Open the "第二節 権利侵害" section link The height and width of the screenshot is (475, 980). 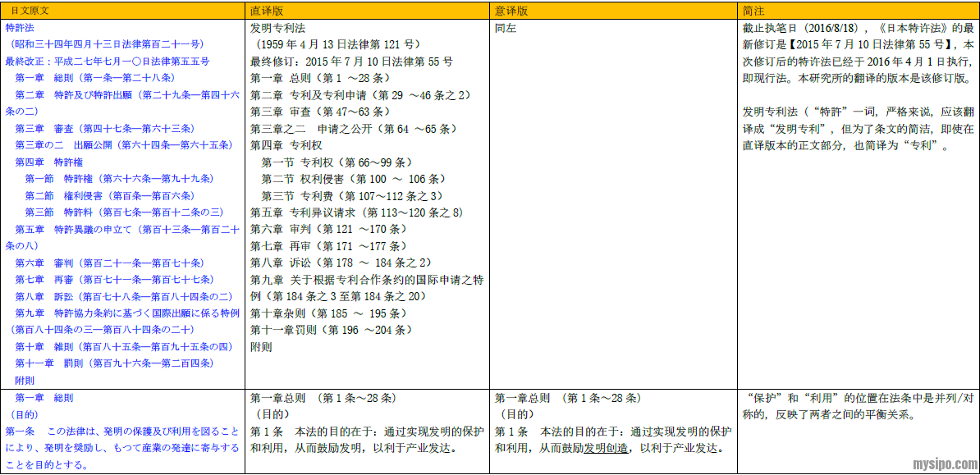coord(109,195)
